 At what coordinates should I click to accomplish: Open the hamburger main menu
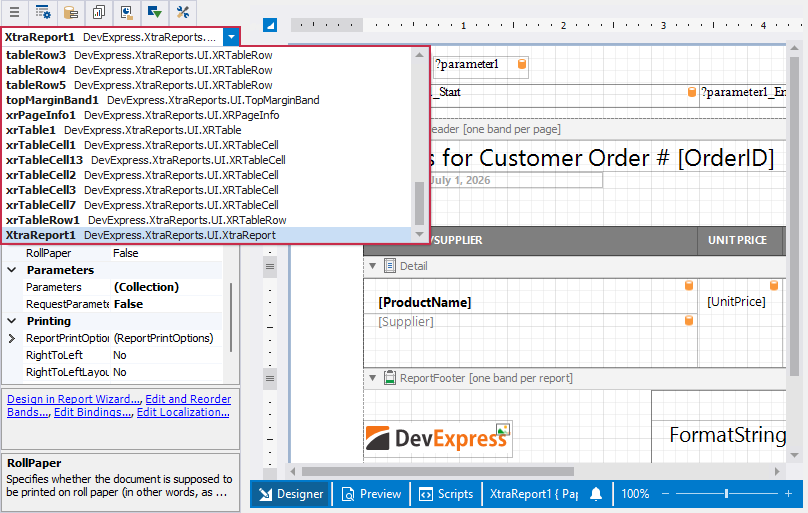point(14,12)
